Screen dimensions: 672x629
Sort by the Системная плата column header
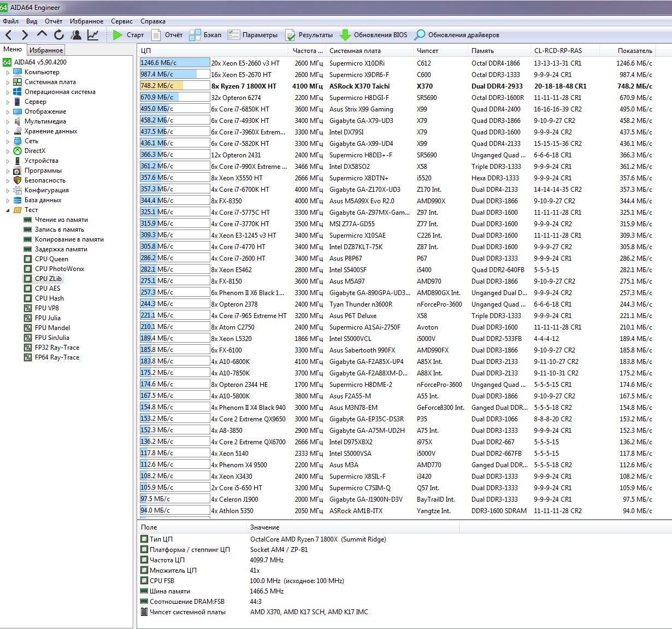pos(370,50)
